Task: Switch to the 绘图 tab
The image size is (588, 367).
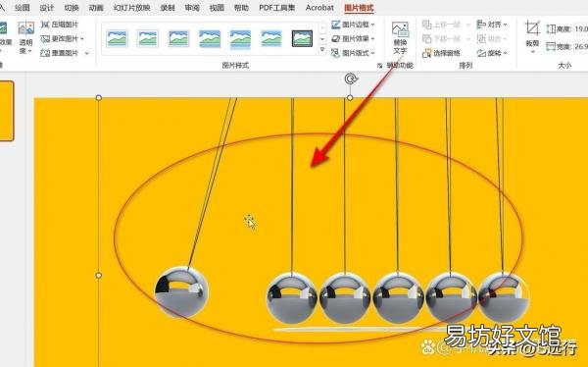Action: (x=23, y=8)
